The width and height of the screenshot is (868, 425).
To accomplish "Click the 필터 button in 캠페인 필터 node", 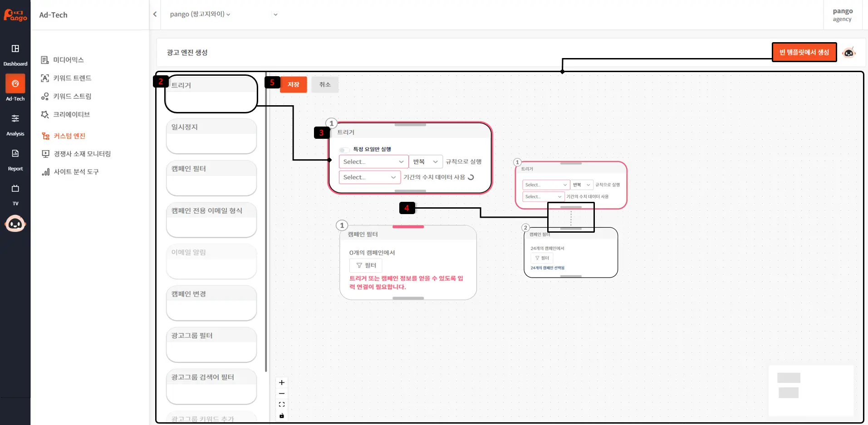I will [x=366, y=265].
